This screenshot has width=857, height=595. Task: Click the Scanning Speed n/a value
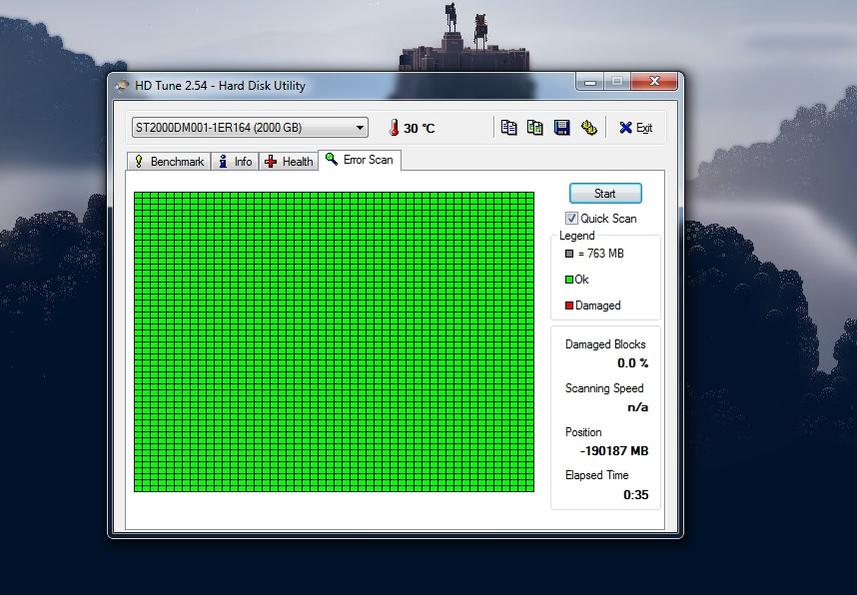pyautogui.click(x=637, y=407)
